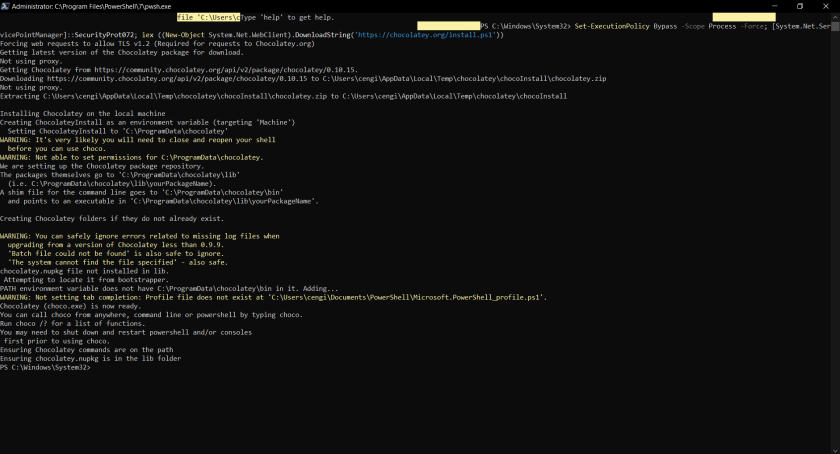Click the 'Getting Chocolatey from' community URL line
Viewport: 840px width, 454px height.
178,70
